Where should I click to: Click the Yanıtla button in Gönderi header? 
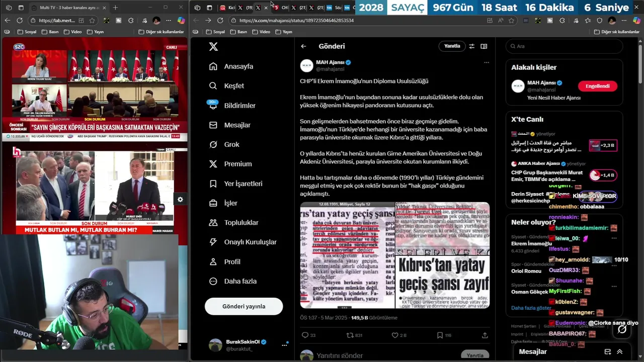pyautogui.click(x=452, y=46)
